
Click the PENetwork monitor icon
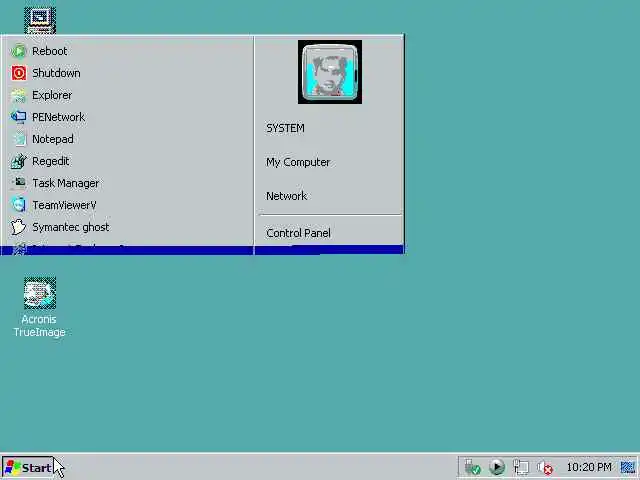[18, 117]
